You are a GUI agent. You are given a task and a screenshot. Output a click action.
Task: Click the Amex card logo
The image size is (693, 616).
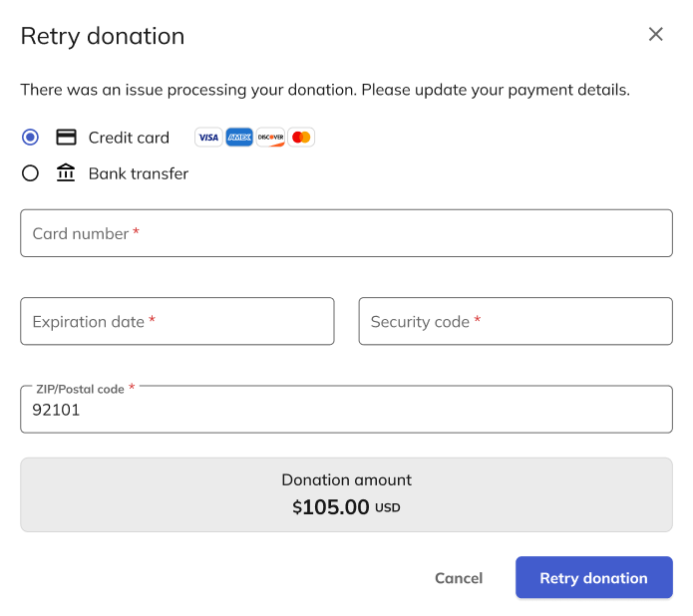click(x=239, y=138)
